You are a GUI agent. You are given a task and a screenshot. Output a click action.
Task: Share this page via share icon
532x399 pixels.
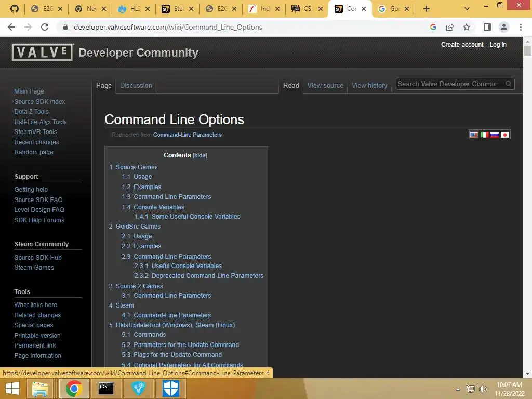coord(450,27)
